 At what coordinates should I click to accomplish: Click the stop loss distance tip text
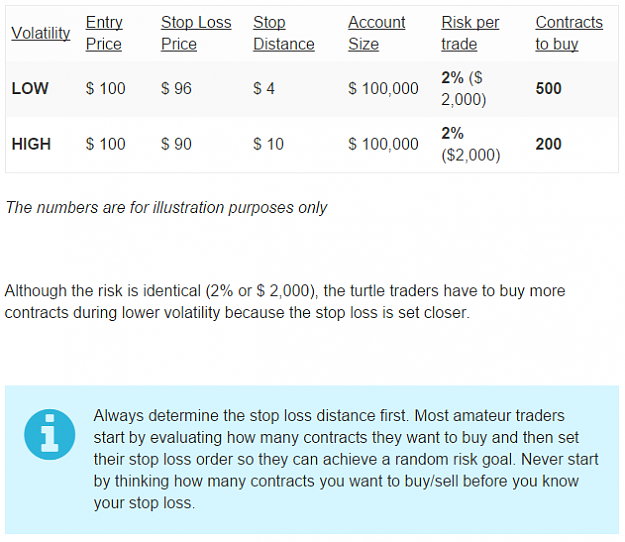[x=346, y=459]
